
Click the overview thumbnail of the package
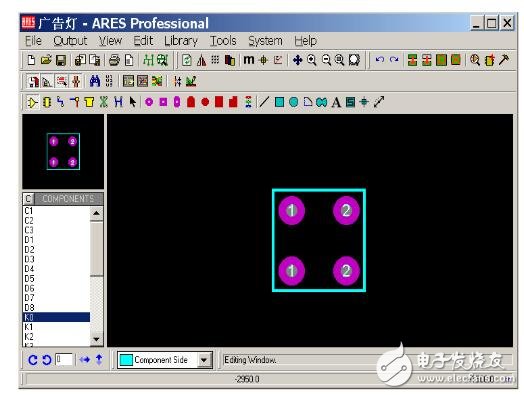point(63,151)
